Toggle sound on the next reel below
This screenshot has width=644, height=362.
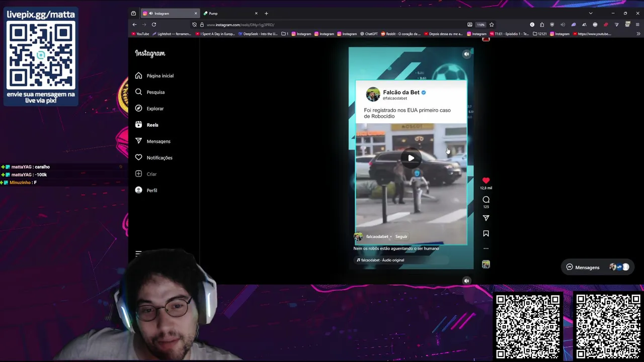(466, 281)
